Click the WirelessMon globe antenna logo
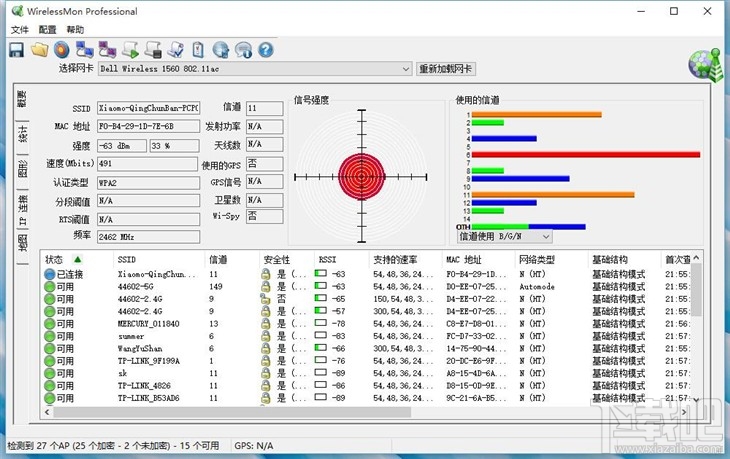The height and width of the screenshot is (459, 730). tap(705, 64)
